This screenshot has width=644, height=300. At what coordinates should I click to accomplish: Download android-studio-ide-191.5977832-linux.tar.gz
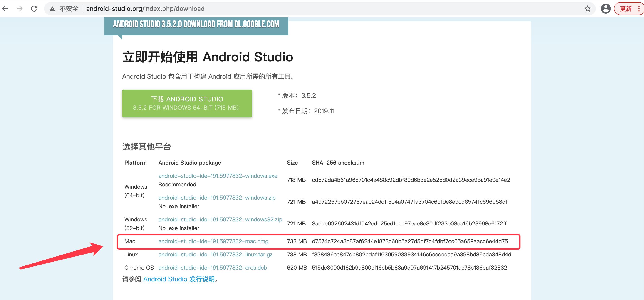(215, 254)
